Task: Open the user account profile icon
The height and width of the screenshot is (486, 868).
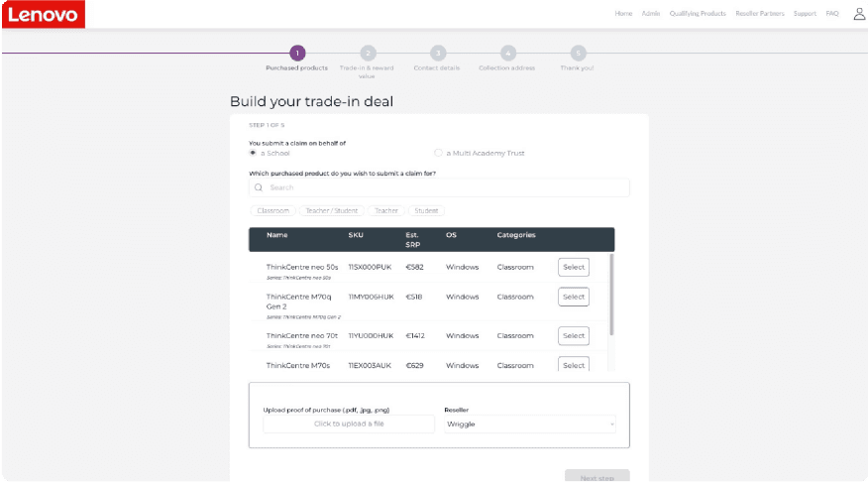Action: (x=859, y=14)
